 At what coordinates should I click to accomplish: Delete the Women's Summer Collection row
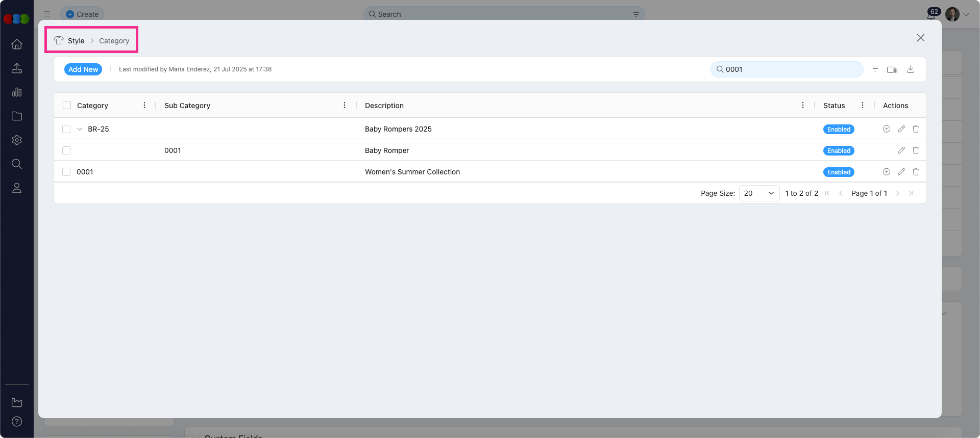point(916,172)
